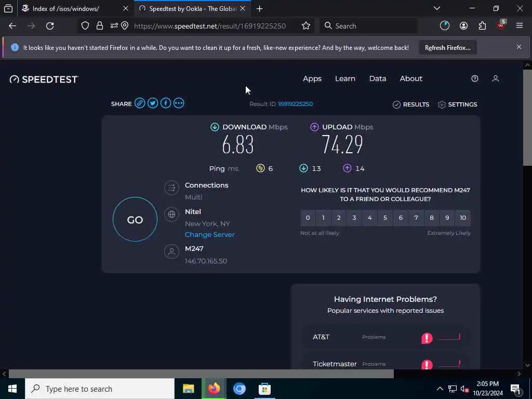Open the Learn menu
The height and width of the screenshot is (399, 532).
pos(345,79)
